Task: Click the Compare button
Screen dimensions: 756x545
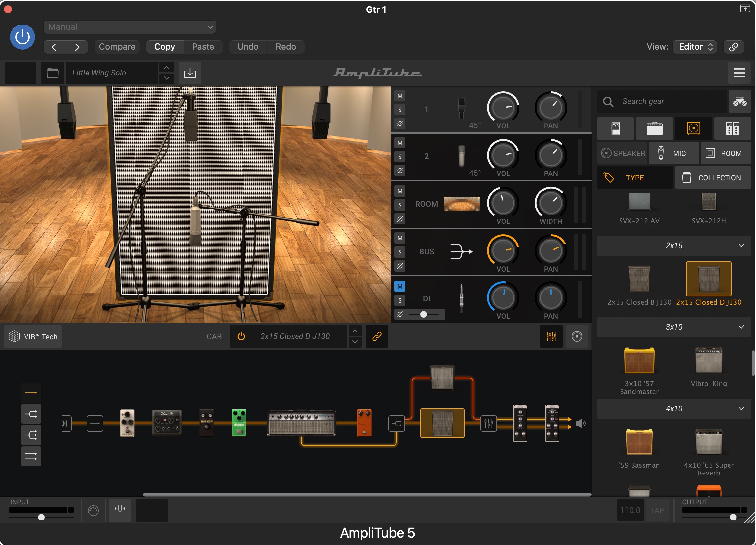Action: [117, 47]
